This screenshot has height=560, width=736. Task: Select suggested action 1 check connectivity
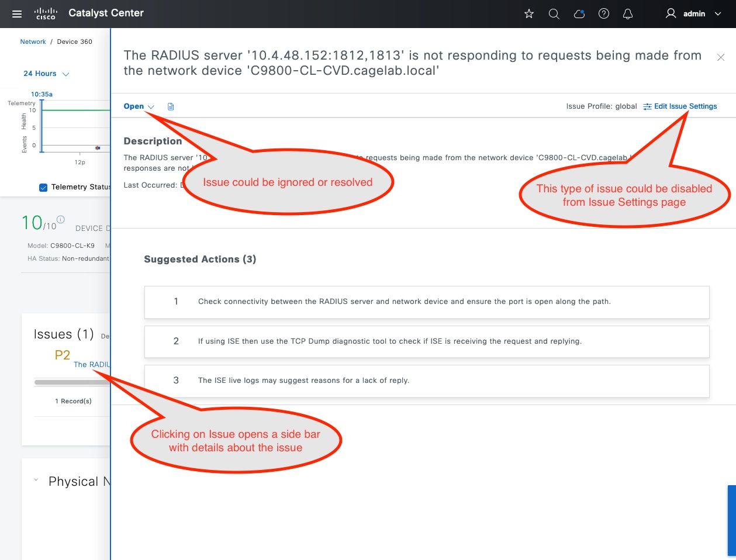[x=427, y=302]
